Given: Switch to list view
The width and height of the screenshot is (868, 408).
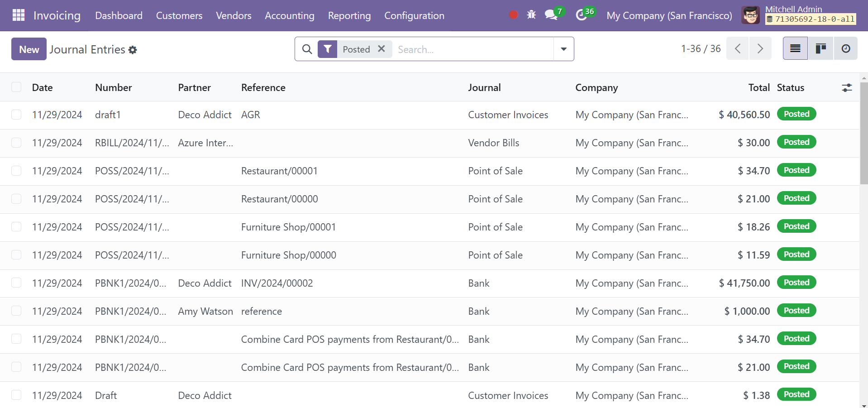Looking at the screenshot, I should click(x=795, y=48).
